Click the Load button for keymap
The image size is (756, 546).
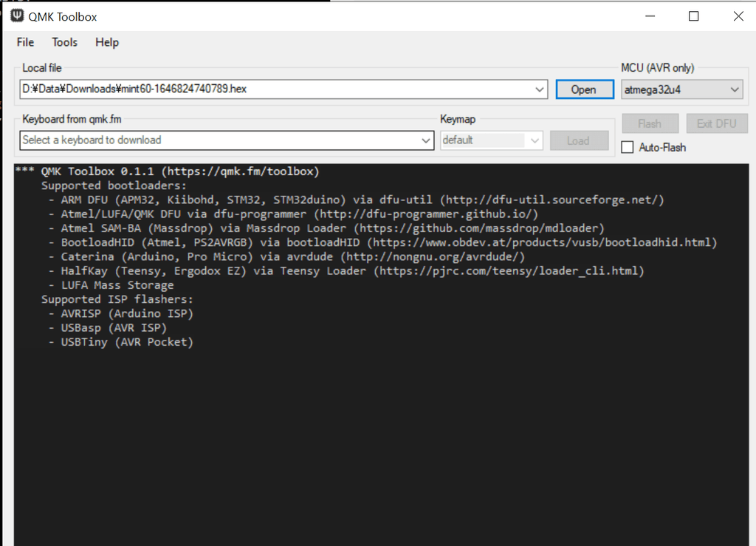coord(579,140)
